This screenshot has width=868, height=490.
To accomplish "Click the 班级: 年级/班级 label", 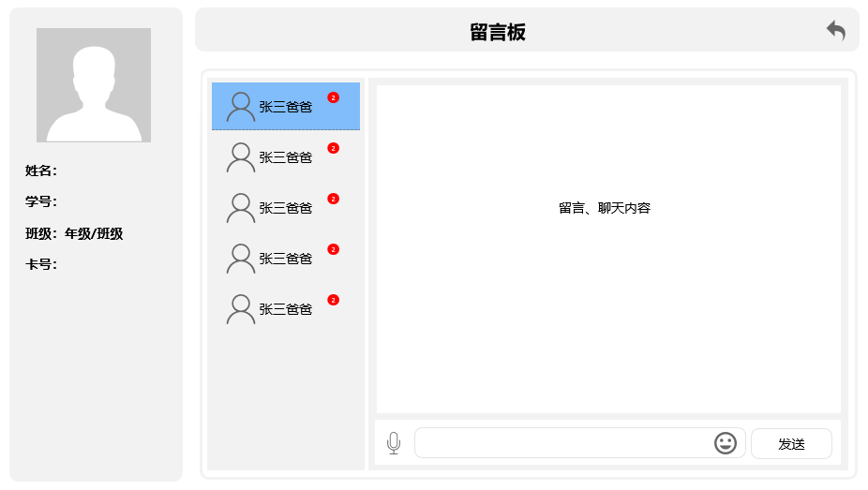I will 74,233.
